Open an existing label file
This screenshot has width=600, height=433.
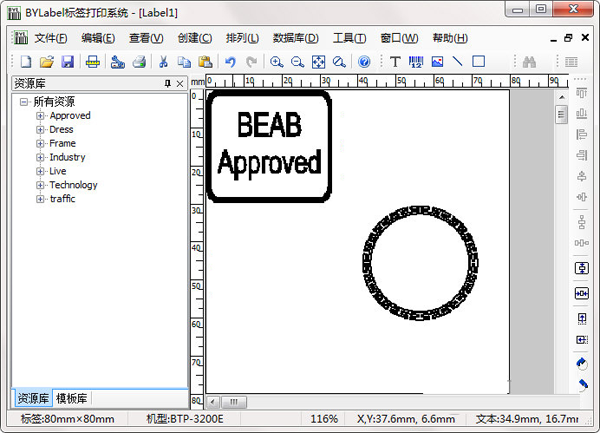pyautogui.click(x=47, y=61)
